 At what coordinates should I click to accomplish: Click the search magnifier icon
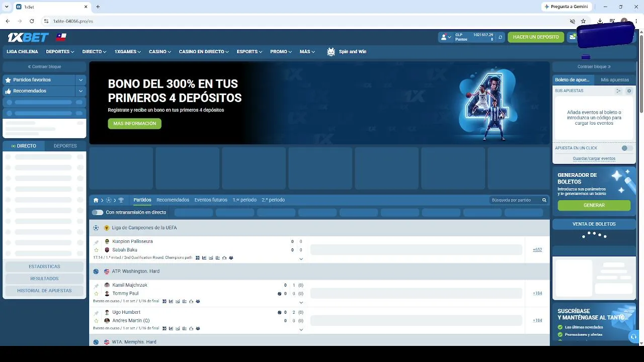(544, 200)
